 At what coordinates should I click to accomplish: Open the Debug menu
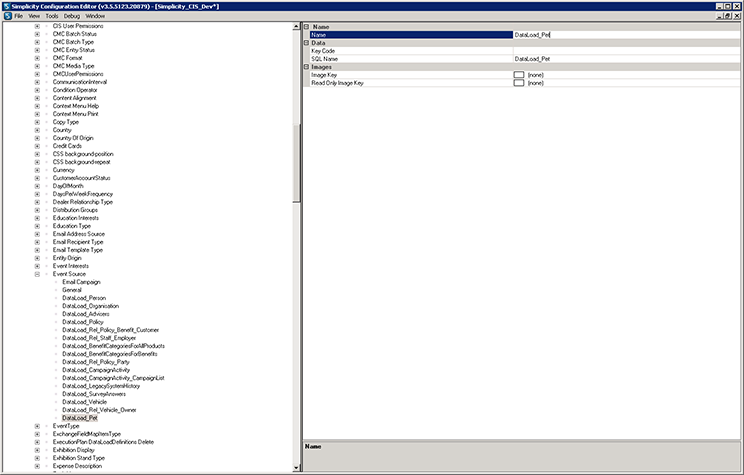72,16
